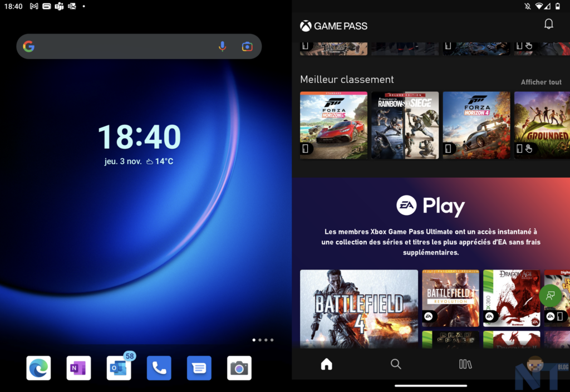Tap the cloud-play icon on Forza Horizon 4

(x=448, y=148)
